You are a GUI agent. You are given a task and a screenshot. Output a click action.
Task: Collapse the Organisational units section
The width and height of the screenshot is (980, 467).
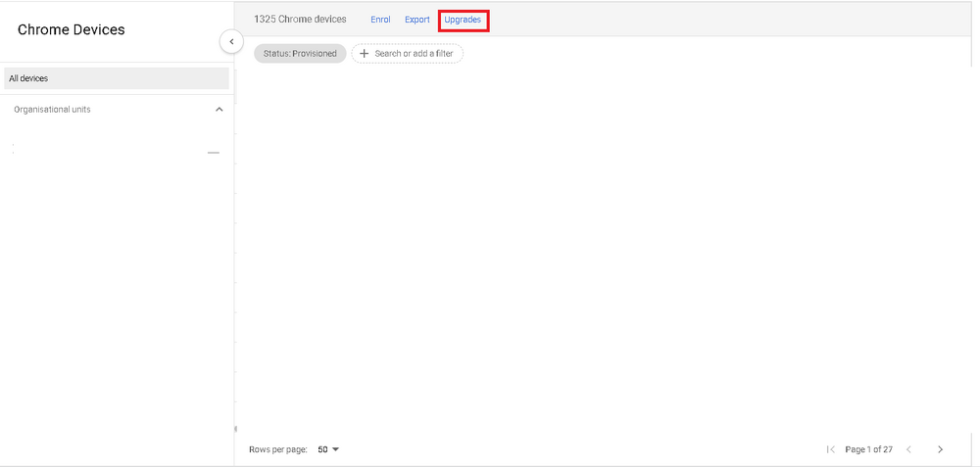click(219, 110)
